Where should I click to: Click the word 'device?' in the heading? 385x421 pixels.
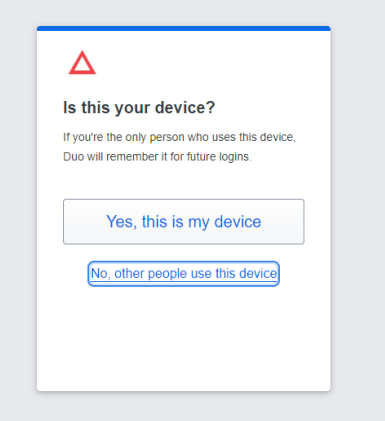tap(185, 108)
